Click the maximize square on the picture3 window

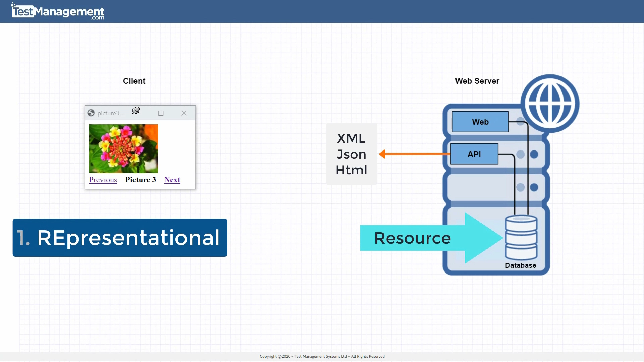pyautogui.click(x=161, y=113)
